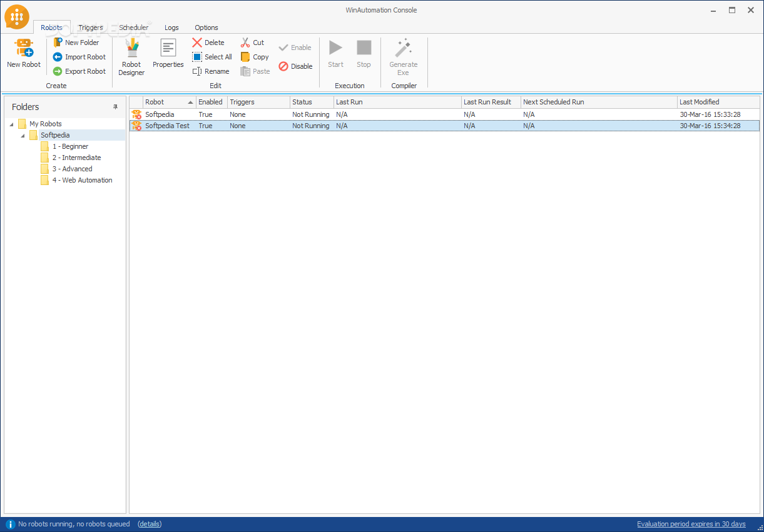
Task: Click the info icon in status bar
Action: pyautogui.click(x=10, y=524)
